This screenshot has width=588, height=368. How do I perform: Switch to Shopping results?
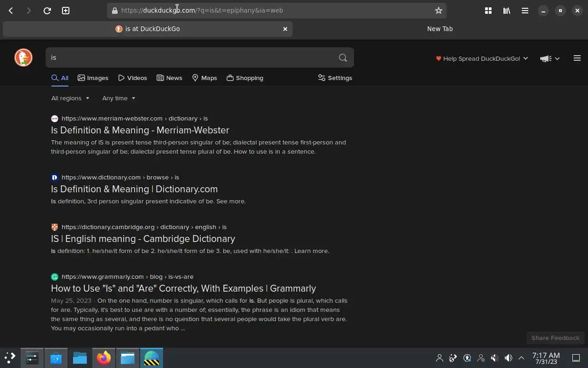pyautogui.click(x=245, y=78)
